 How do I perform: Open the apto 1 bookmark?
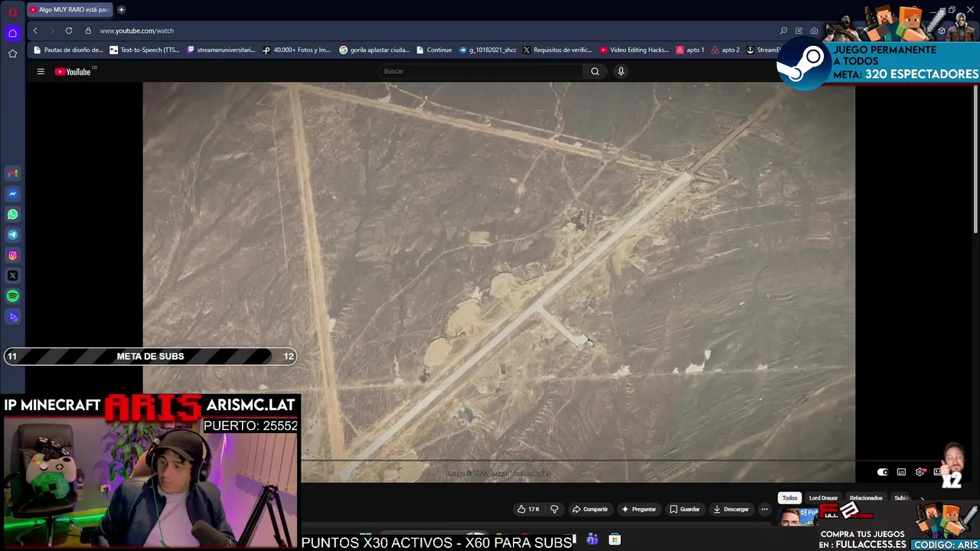pyautogui.click(x=690, y=50)
